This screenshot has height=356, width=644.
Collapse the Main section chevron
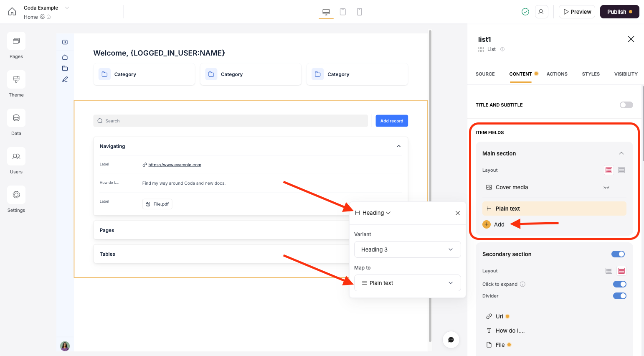point(621,153)
